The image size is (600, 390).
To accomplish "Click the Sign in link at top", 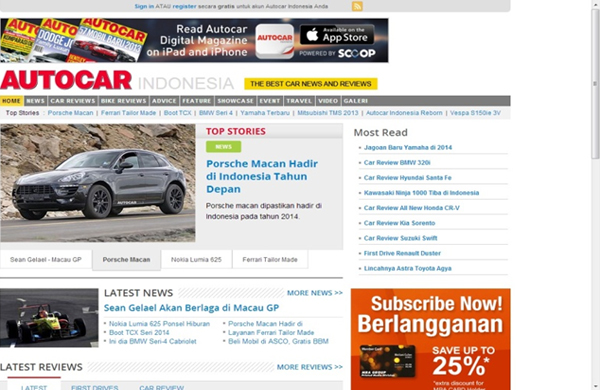I will pyautogui.click(x=144, y=7).
